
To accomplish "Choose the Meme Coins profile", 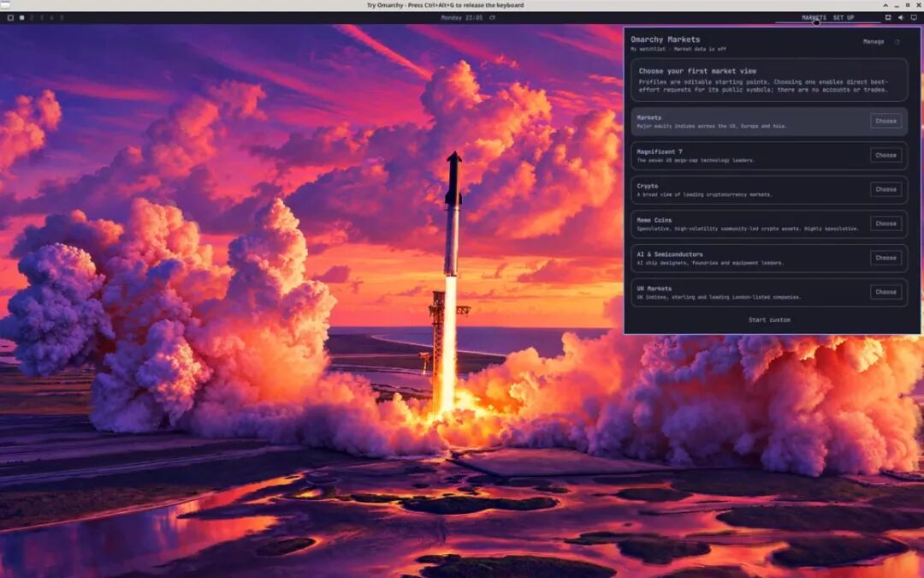I will tap(885, 223).
